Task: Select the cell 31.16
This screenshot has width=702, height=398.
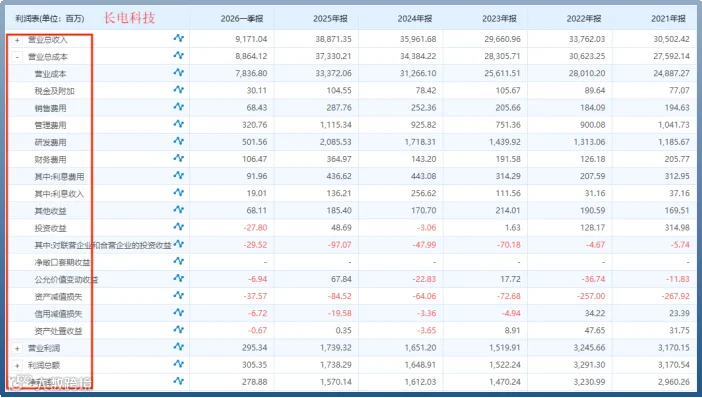Action: click(595, 193)
